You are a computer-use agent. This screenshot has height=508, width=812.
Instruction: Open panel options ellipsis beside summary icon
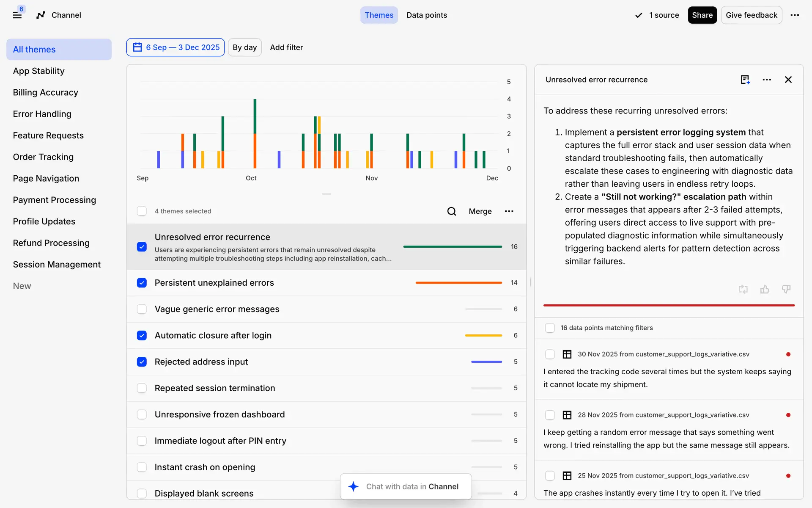click(767, 80)
